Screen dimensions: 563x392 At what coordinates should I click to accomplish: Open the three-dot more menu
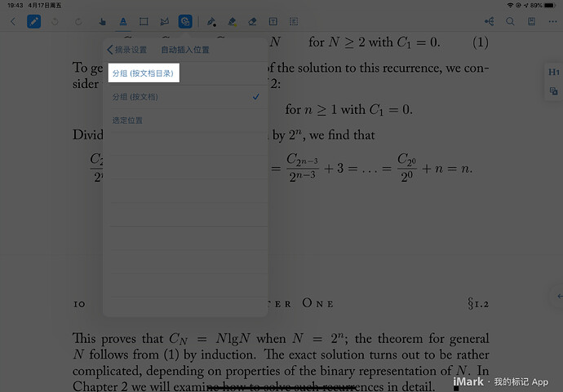click(x=553, y=21)
